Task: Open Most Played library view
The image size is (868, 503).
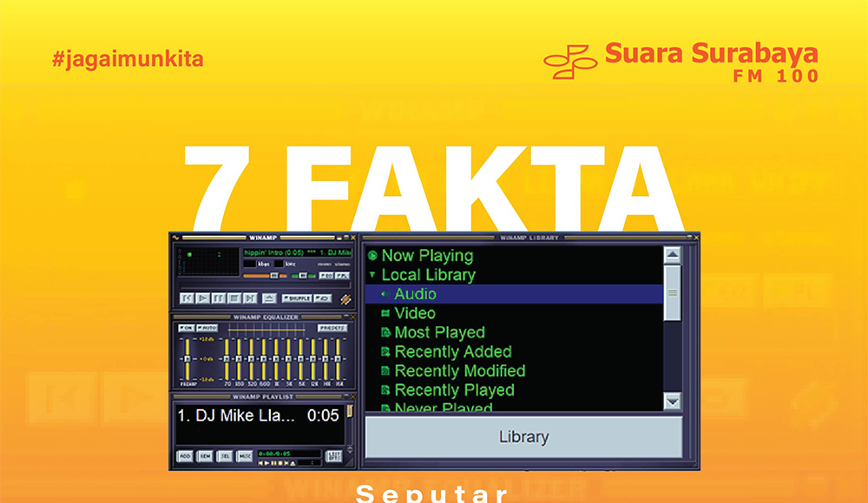Action: pyautogui.click(x=439, y=332)
